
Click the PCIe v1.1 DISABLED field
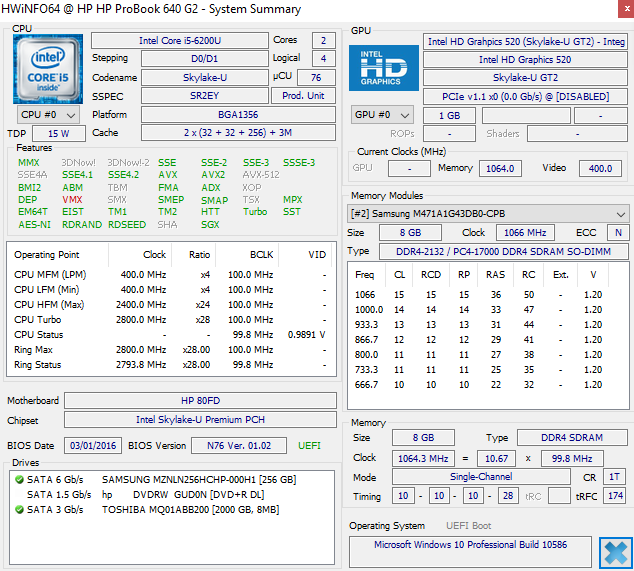pos(525,96)
